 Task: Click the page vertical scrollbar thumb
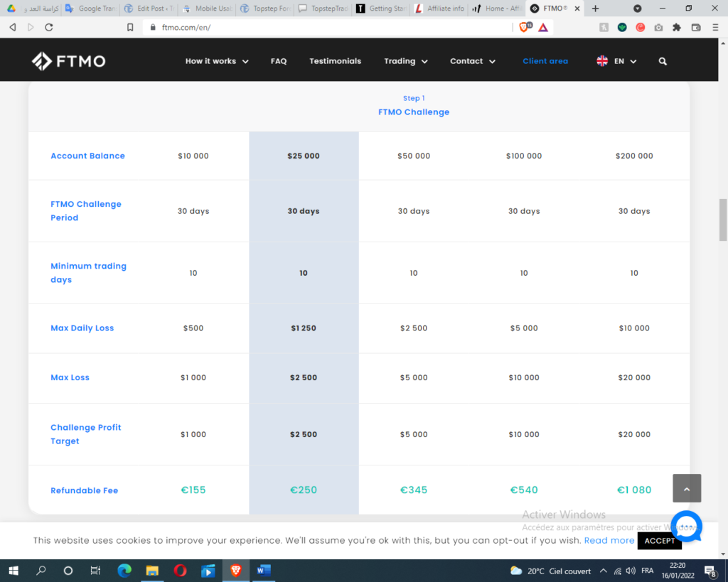click(723, 220)
